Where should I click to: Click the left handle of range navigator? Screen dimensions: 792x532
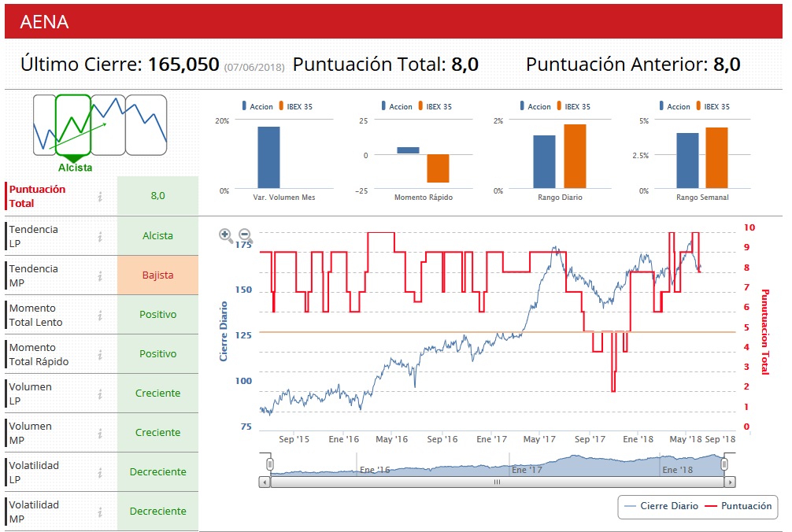click(x=270, y=464)
